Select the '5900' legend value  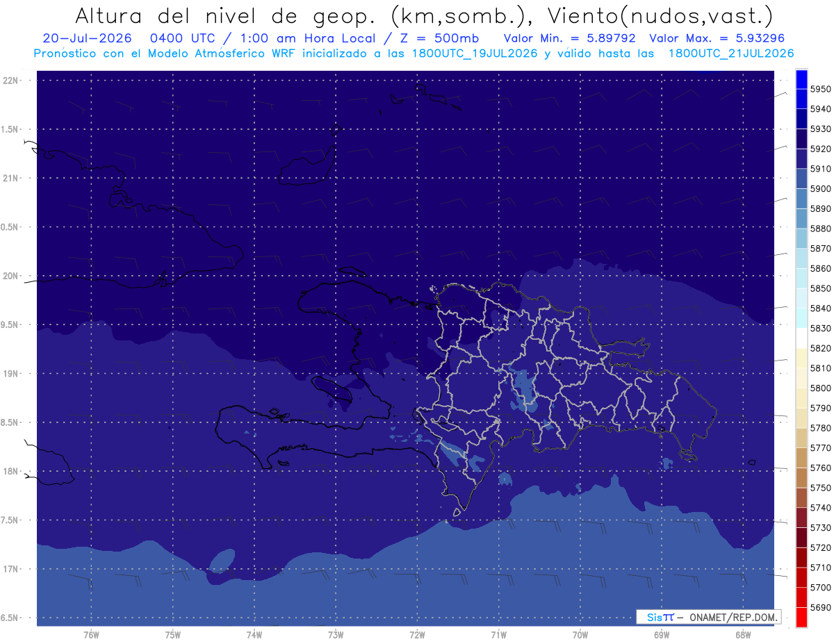pos(821,189)
